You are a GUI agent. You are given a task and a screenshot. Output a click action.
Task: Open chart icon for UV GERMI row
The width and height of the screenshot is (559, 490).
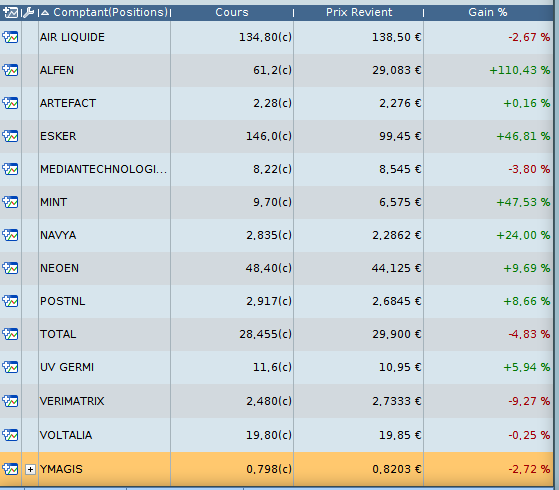tap(10, 367)
